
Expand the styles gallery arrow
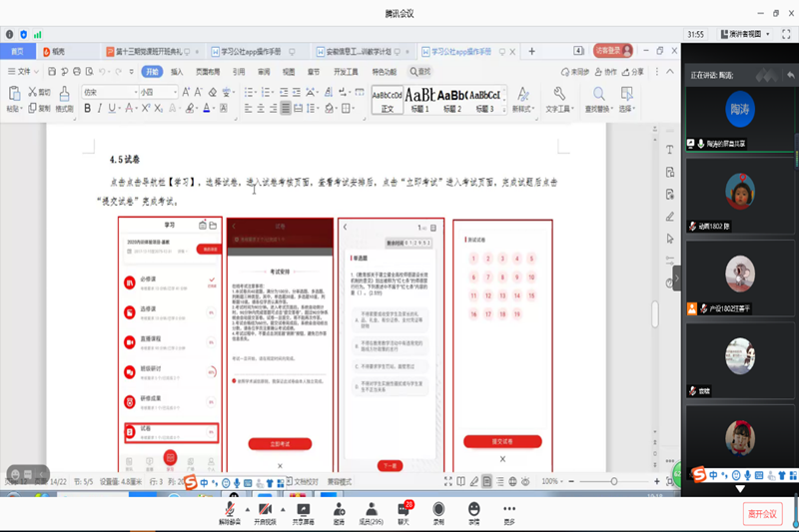pos(504,109)
